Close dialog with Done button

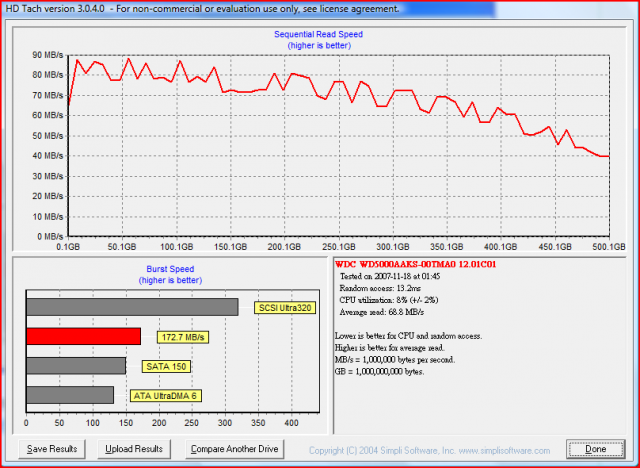coord(596,449)
